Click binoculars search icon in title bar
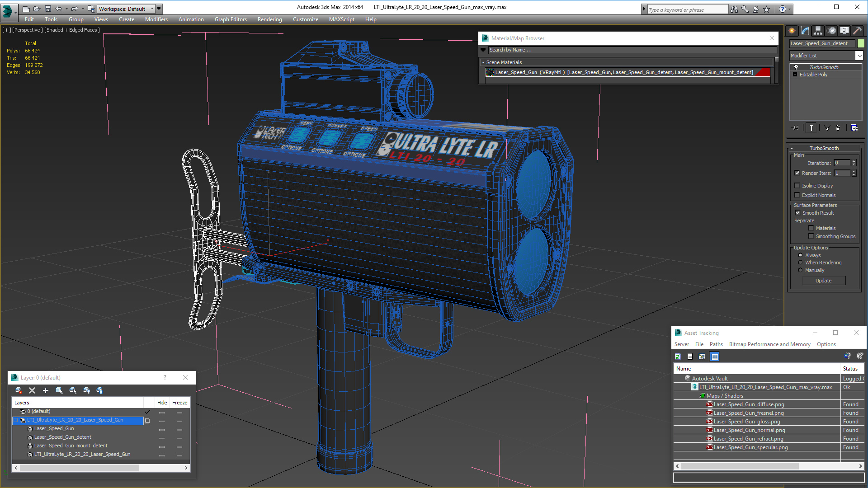Screen dimensions: 868x488 tap(734, 9)
